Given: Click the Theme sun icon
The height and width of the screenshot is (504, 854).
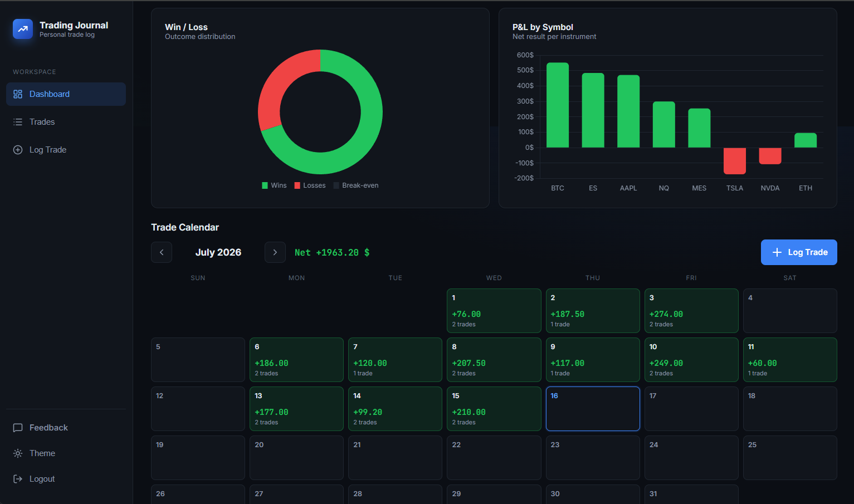Looking at the screenshot, I should [x=18, y=453].
